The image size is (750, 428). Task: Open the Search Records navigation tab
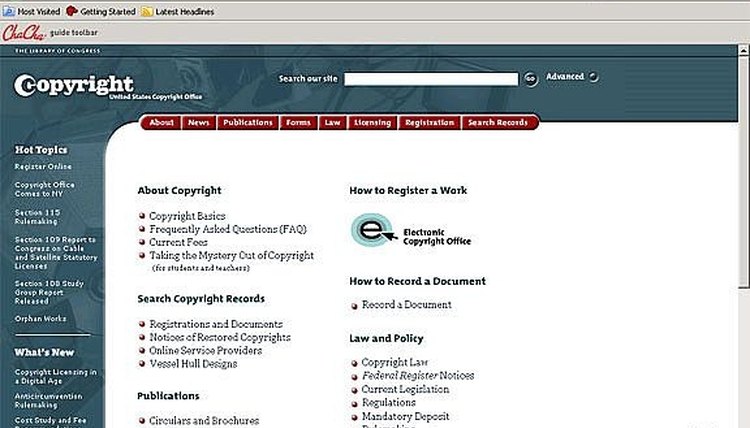(x=498, y=122)
